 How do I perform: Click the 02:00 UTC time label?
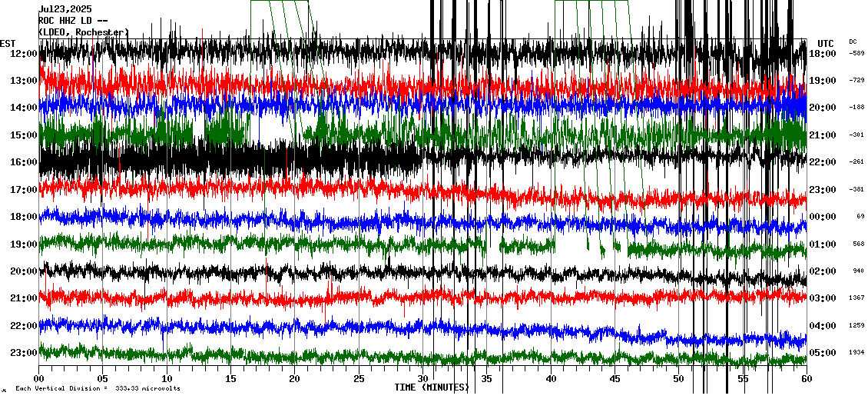pos(823,271)
